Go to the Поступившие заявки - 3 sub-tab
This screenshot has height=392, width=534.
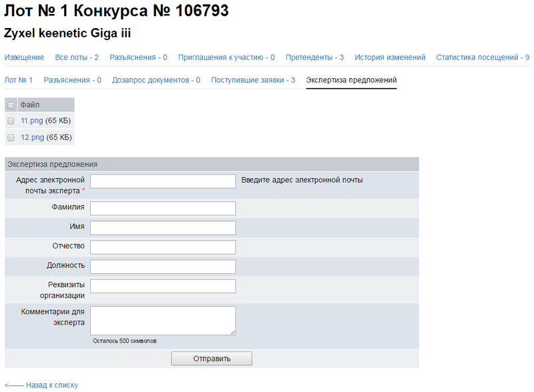tap(253, 80)
